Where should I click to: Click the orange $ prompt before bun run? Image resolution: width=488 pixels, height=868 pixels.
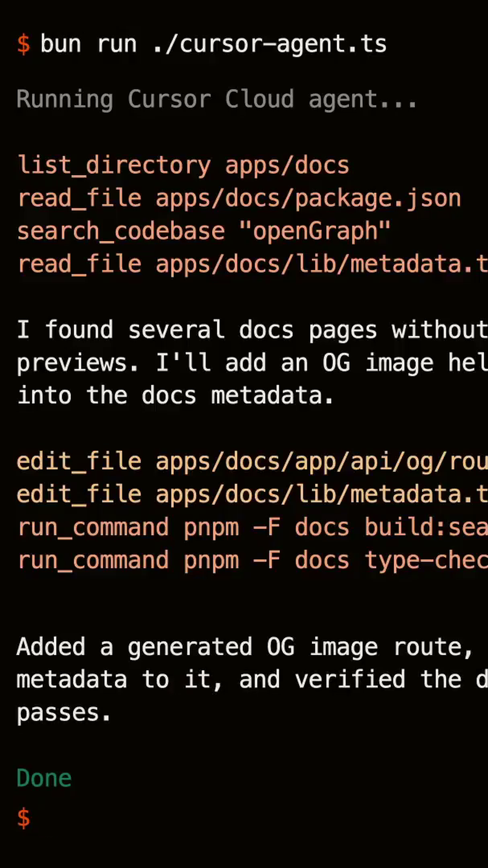click(x=23, y=44)
